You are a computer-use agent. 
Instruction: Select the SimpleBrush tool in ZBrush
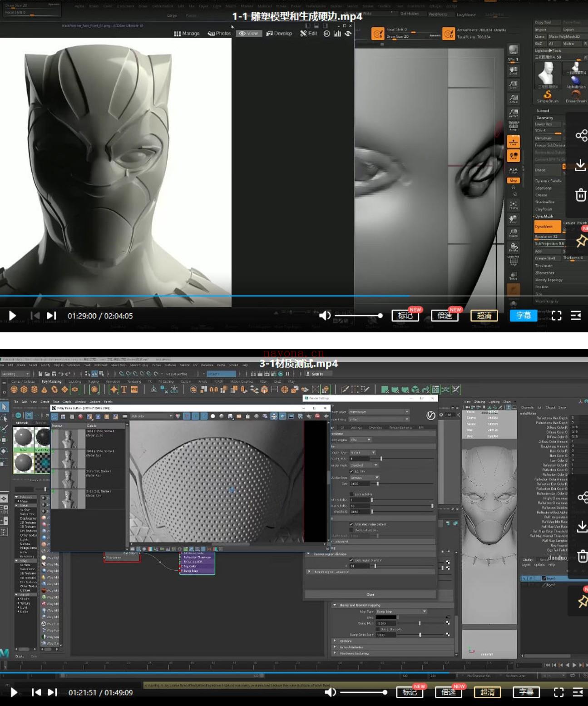(x=548, y=96)
